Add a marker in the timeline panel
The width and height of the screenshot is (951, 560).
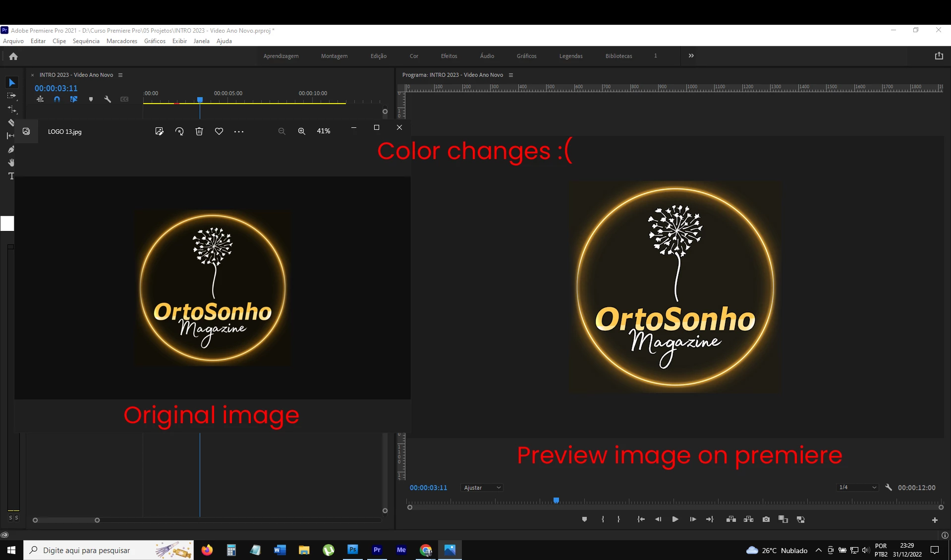(91, 99)
